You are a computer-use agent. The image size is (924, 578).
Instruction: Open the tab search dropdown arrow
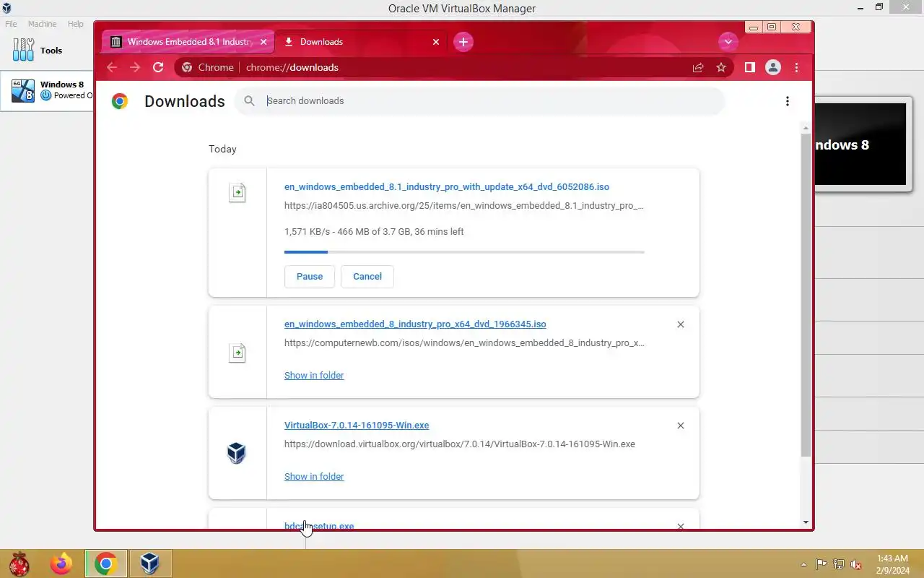(728, 42)
